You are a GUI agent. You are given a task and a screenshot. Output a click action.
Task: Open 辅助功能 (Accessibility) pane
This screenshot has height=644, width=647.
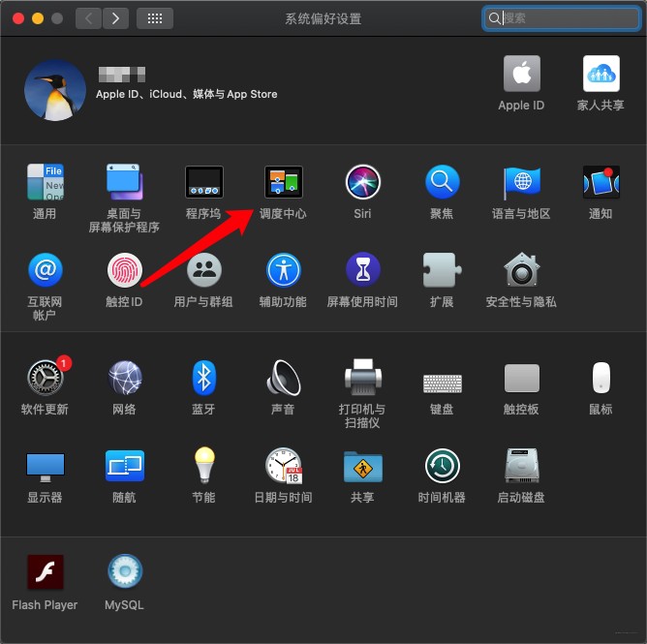[284, 270]
